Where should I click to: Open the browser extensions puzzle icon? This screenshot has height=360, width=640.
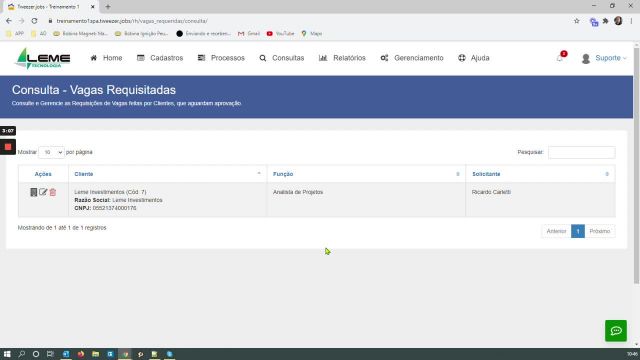coord(606,21)
